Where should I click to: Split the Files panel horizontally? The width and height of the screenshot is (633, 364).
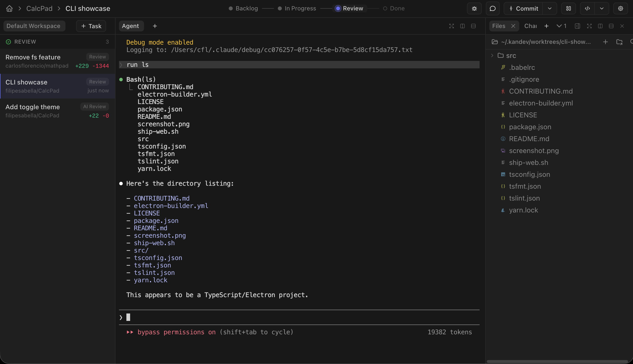[x=611, y=26]
